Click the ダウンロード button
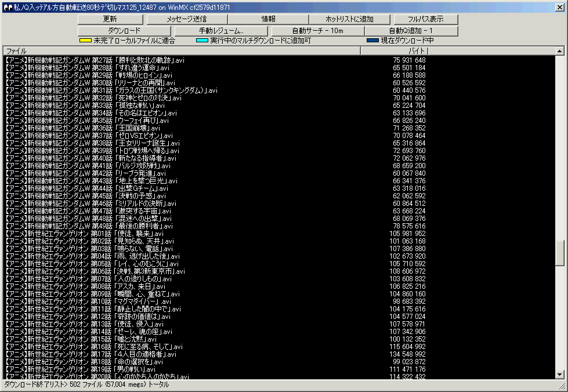The height and width of the screenshot is (392, 568). (x=124, y=30)
